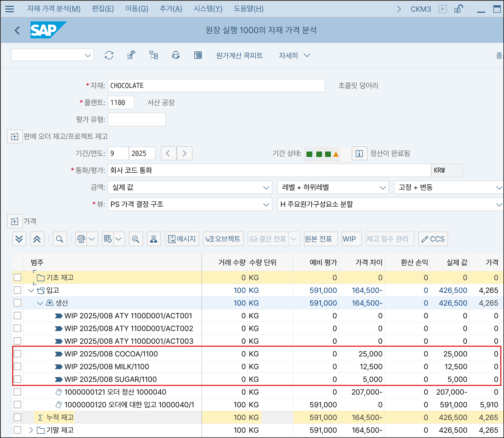Image resolution: width=504 pixels, height=438 pixels.
Task: Go to previous period arrow
Action: 168,153
